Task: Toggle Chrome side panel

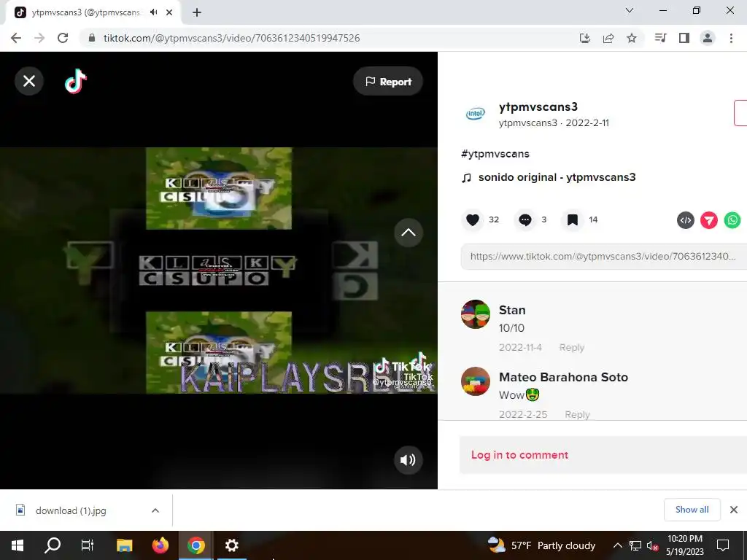Action: pos(684,38)
